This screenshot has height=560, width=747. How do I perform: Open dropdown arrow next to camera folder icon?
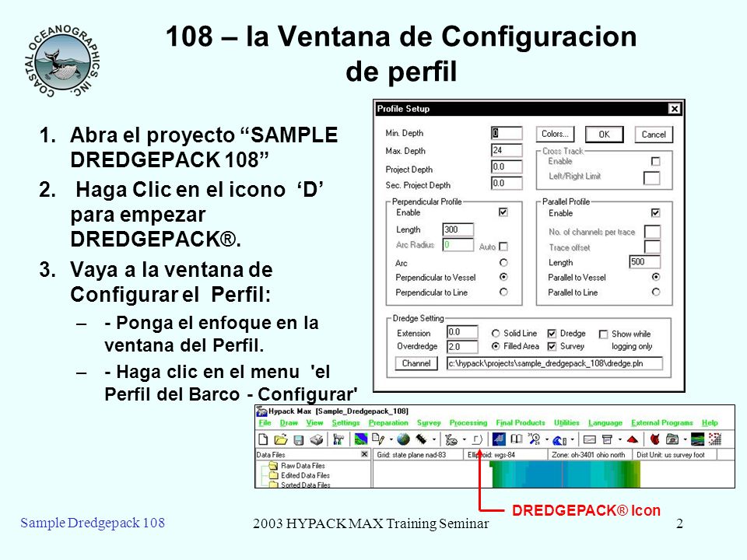point(685,439)
